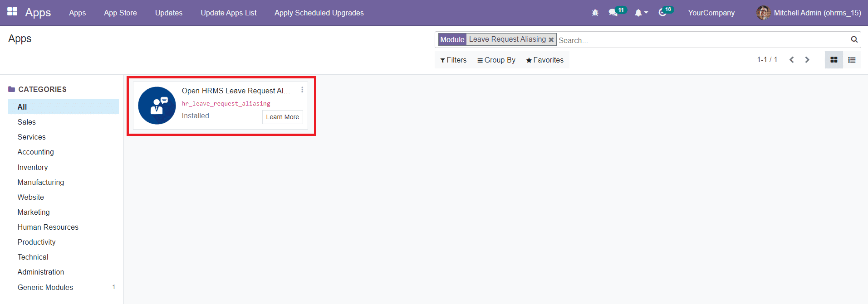Image resolution: width=868 pixels, height=304 pixels.
Task: Open the apps grid home menu icon
Action: pyautogui.click(x=12, y=12)
